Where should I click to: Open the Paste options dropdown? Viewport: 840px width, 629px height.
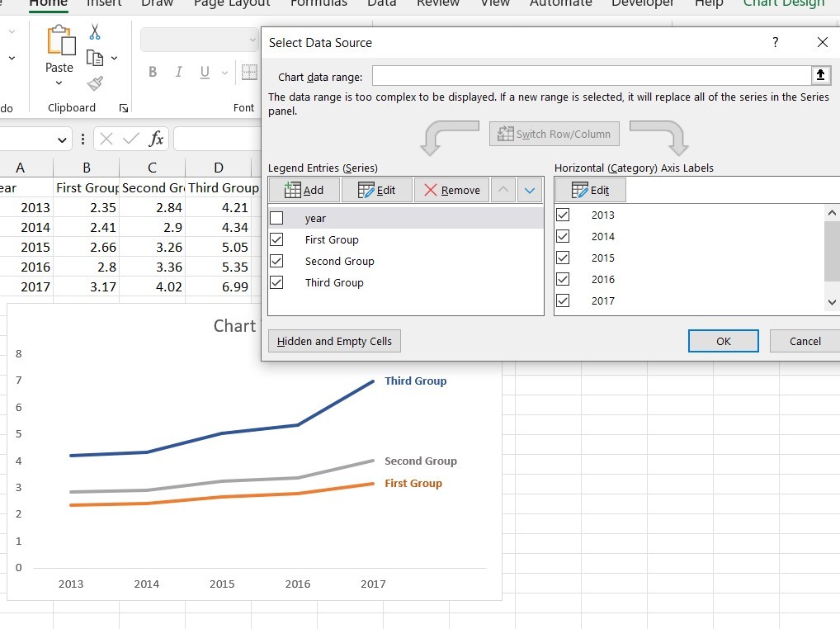59,83
